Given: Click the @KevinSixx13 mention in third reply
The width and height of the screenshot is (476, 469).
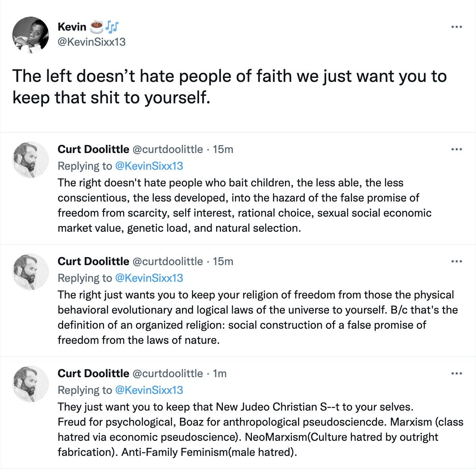Looking at the screenshot, I should pos(149,390).
